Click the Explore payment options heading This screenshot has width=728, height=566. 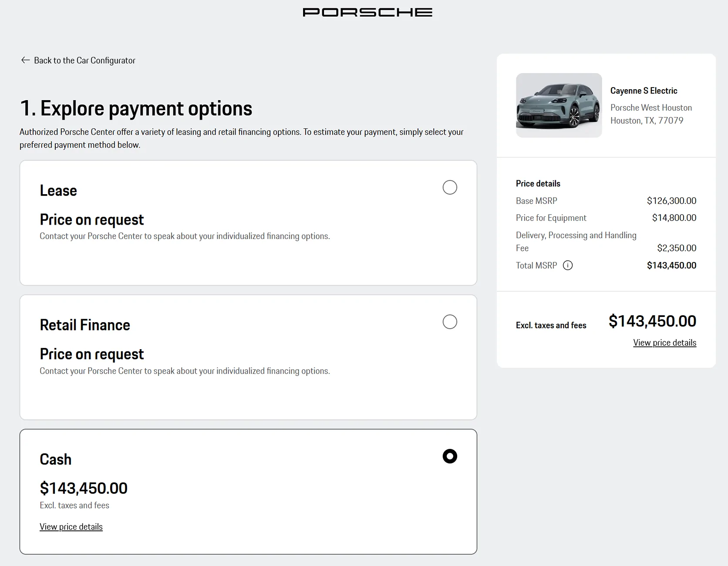136,108
